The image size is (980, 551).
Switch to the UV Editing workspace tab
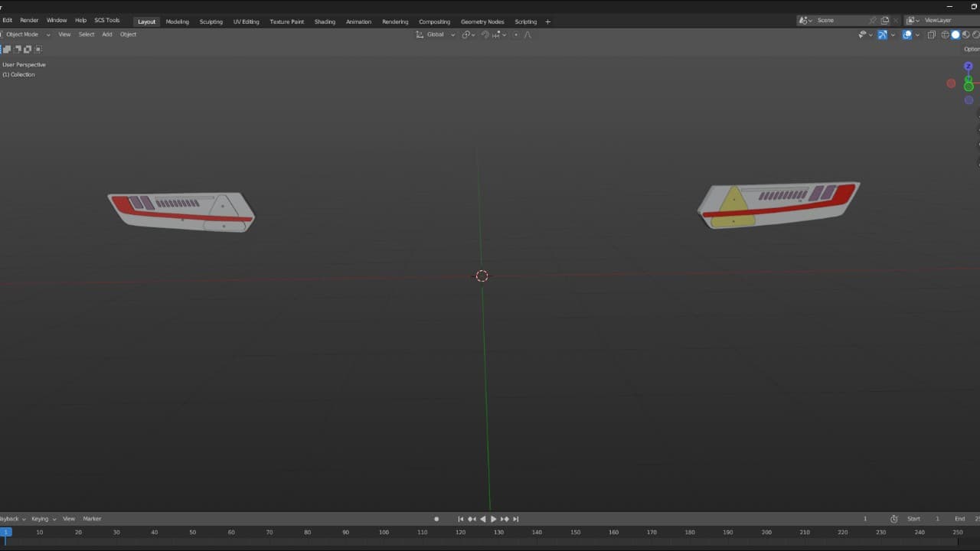point(247,21)
